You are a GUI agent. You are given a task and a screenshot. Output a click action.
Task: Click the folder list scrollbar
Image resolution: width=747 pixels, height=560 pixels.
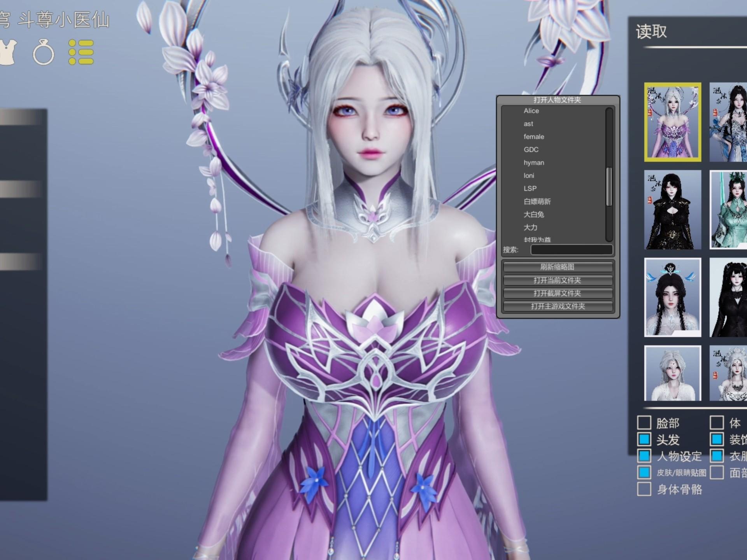click(x=609, y=187)
